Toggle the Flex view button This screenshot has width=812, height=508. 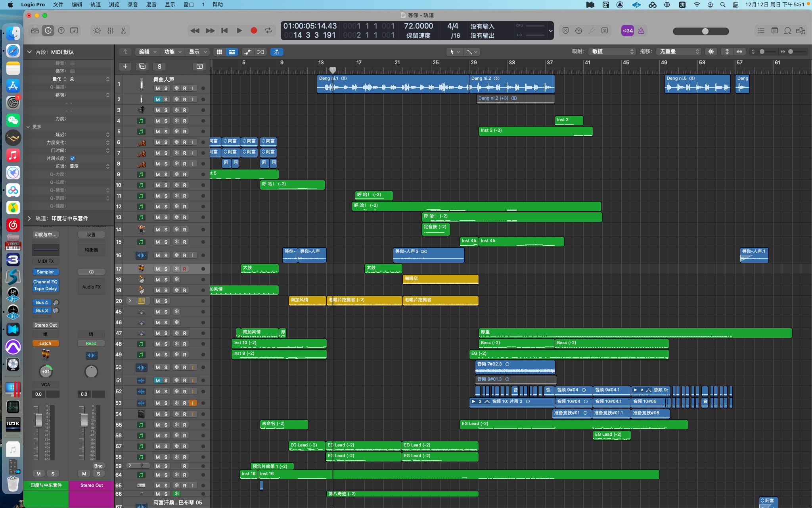pyautogui.click(x=260, y=52)
